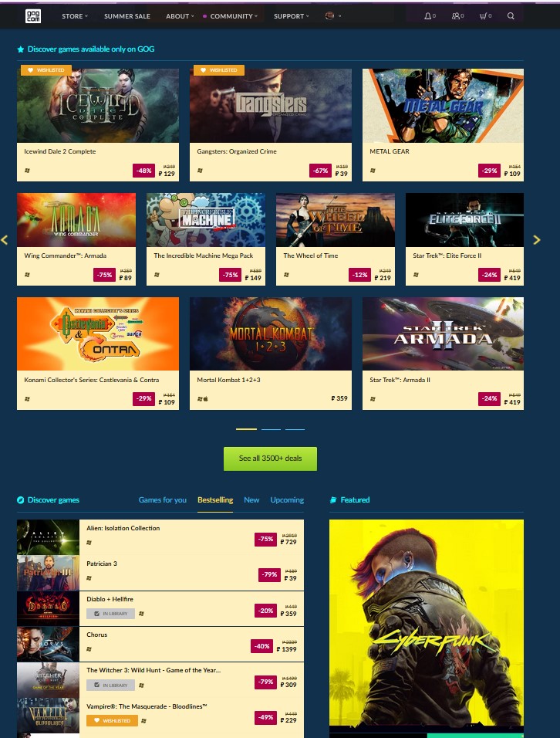
Task: Toggle Wishlisted button for Vampire Bloodlines
Action: coord(112,720)
